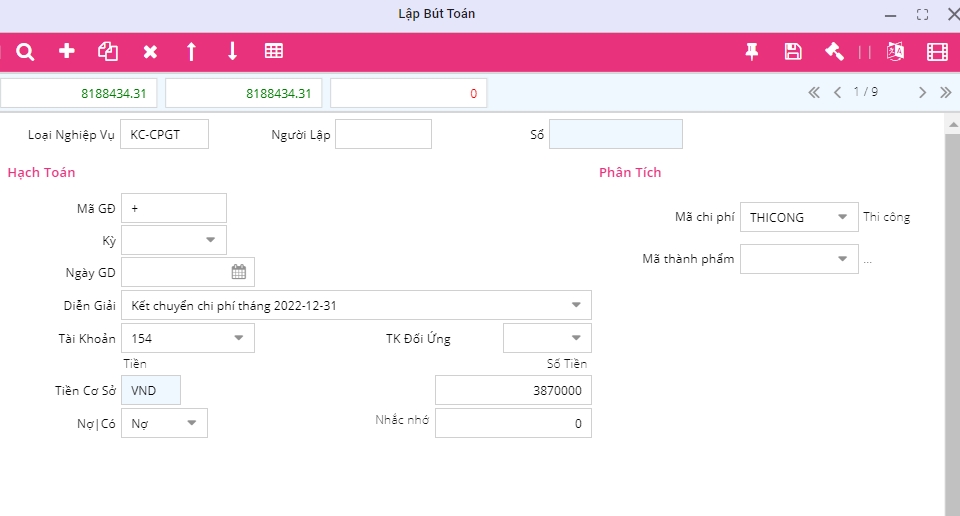
Task: Go to the next record arrow
Action: pos(922,93)
